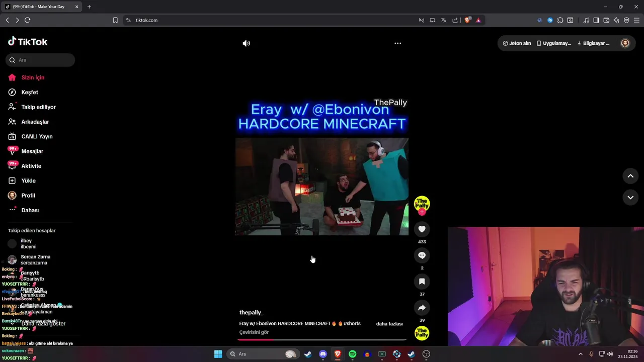Open Discord from the taskbar

click(x=323, y=354)
